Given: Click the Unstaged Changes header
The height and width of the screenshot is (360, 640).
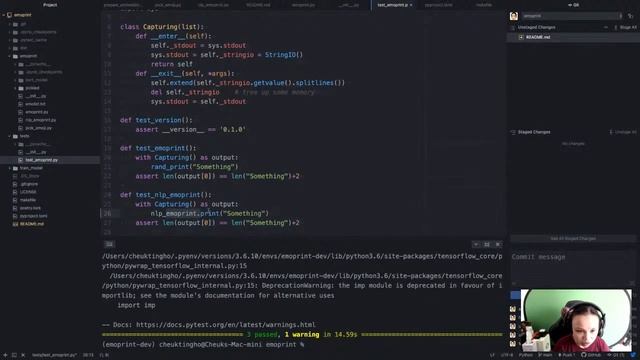Looking at the screenshot, I should [536, 27].
